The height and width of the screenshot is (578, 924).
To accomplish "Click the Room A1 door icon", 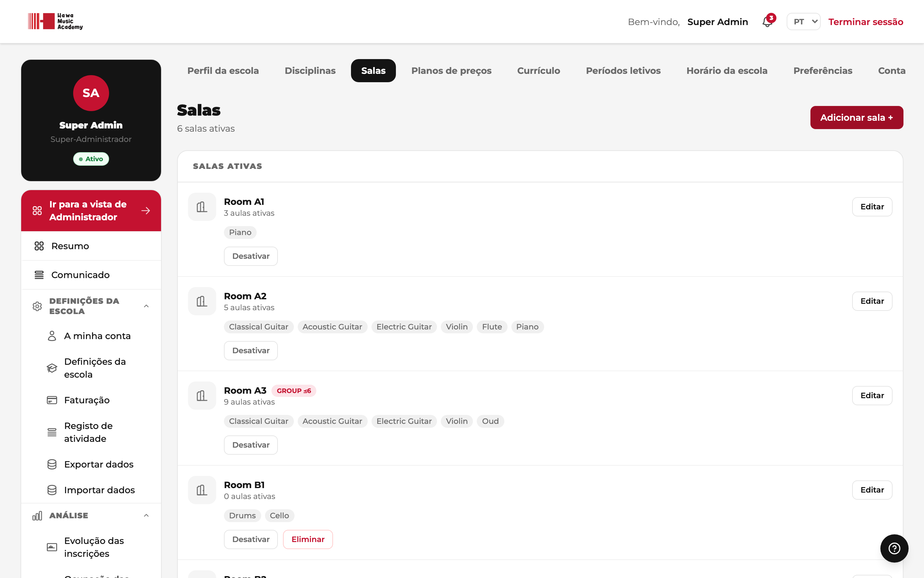I will pyautogui.click(x=202, y=207).
